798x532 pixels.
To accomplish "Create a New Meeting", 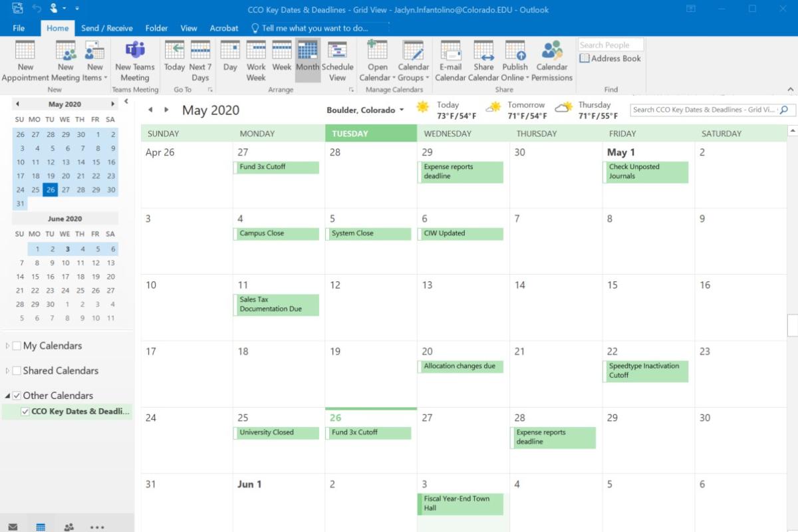I will [x=65, y=61].
